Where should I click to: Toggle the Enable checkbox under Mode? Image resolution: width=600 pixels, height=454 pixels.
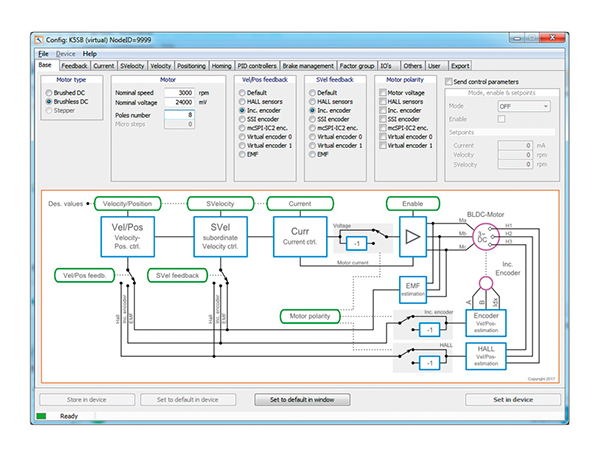click(501, 119)
